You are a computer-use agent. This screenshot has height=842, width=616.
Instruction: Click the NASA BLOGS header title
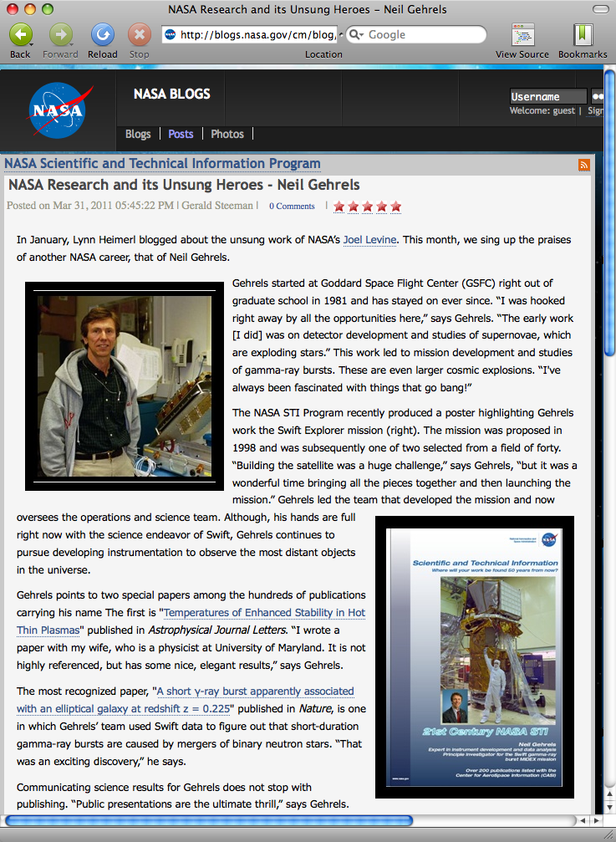pos(171,94)
